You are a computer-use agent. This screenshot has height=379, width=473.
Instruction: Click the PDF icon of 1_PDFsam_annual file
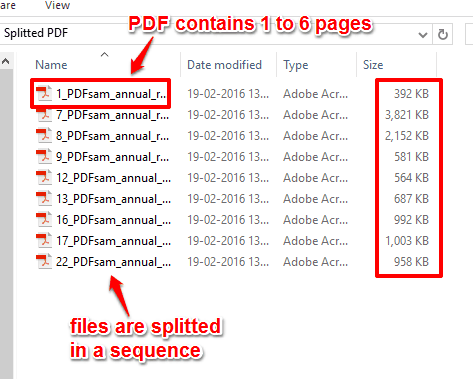tap(44, 93)
